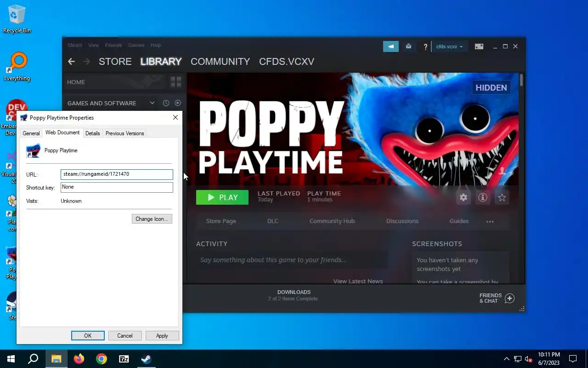This screenshot has width=588, height=368.
Task: Open DLC link
Action: pyautogui.click(x=273, y=221)
